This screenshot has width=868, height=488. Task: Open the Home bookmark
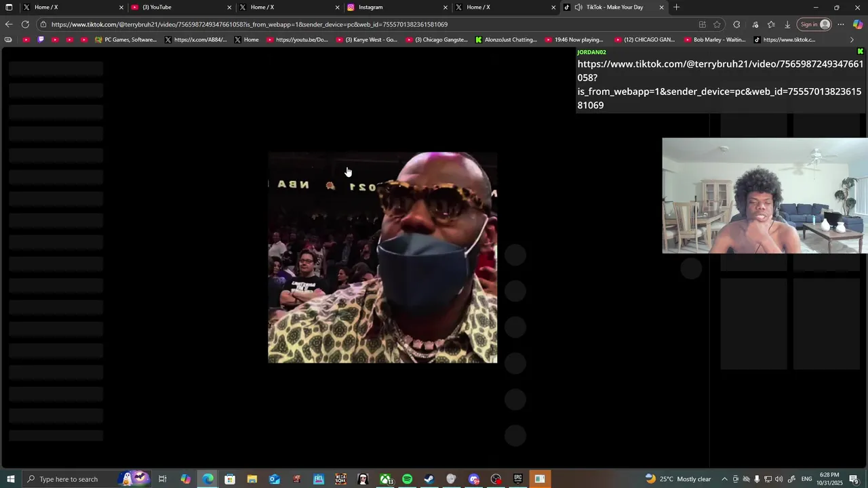pyautogui.click(x=246, y=39)
